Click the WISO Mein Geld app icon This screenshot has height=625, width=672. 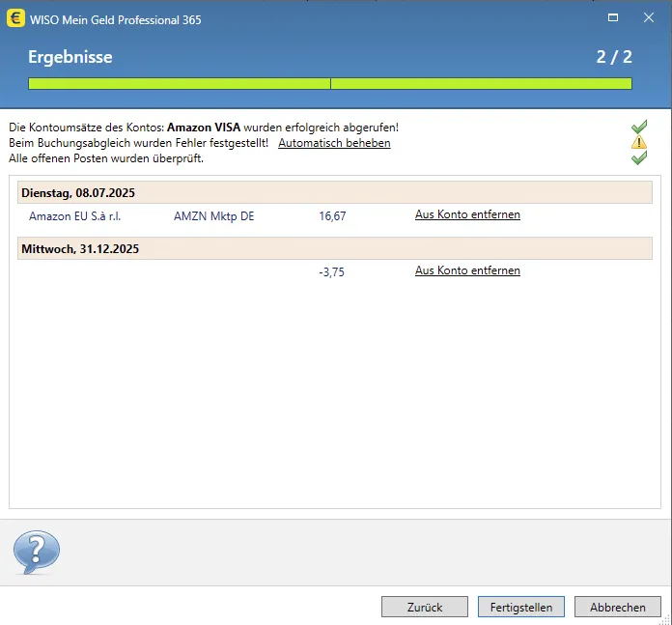[15, 18]
